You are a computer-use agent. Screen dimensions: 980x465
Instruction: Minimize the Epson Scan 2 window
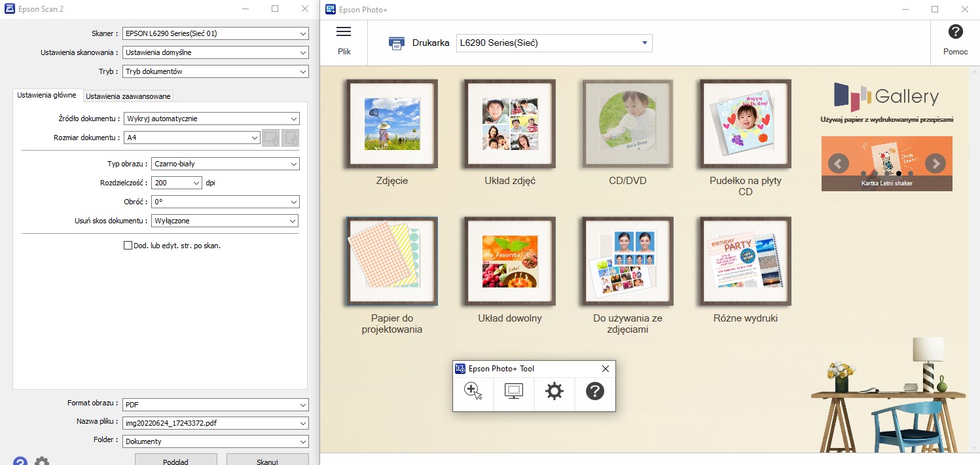(x=245, y=9)
